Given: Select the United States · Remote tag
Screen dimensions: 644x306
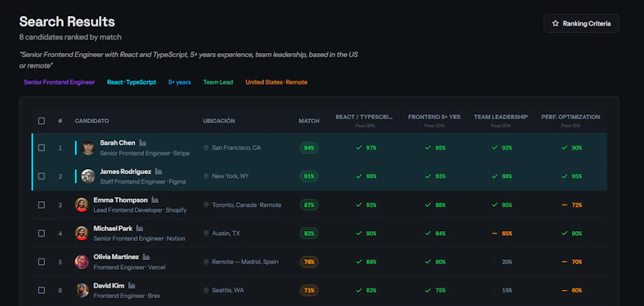Looking at the screenshot, I should click(x=276, y=82).
